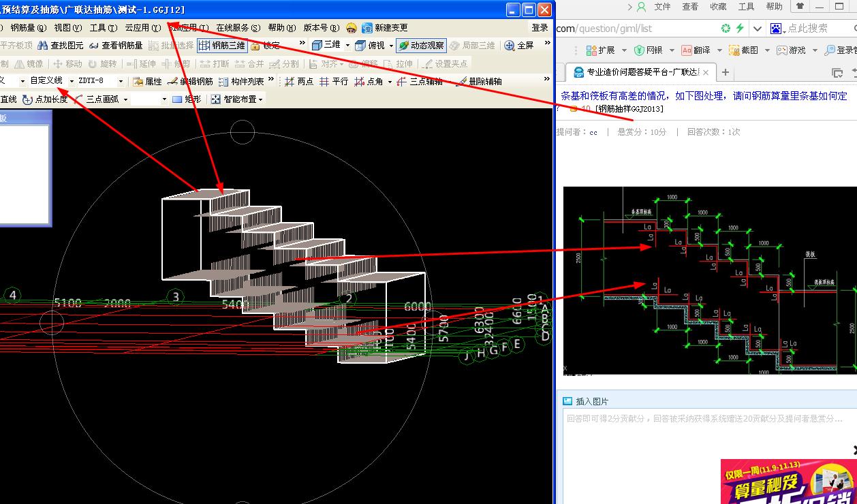Image resolution: width=857 pixels, height=504 pixels.
Task: Select the 两点 two-point axis tool
Action: (x=299, y=81)
